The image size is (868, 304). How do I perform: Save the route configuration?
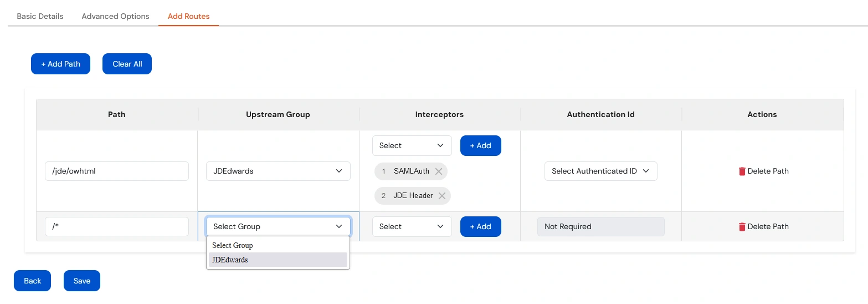click(x=82, y=281)
